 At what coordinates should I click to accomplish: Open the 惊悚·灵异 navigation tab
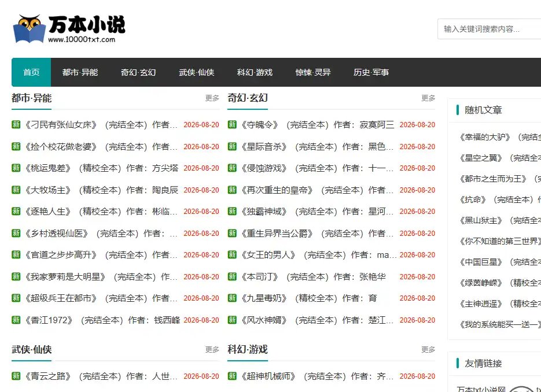(313, 72)
